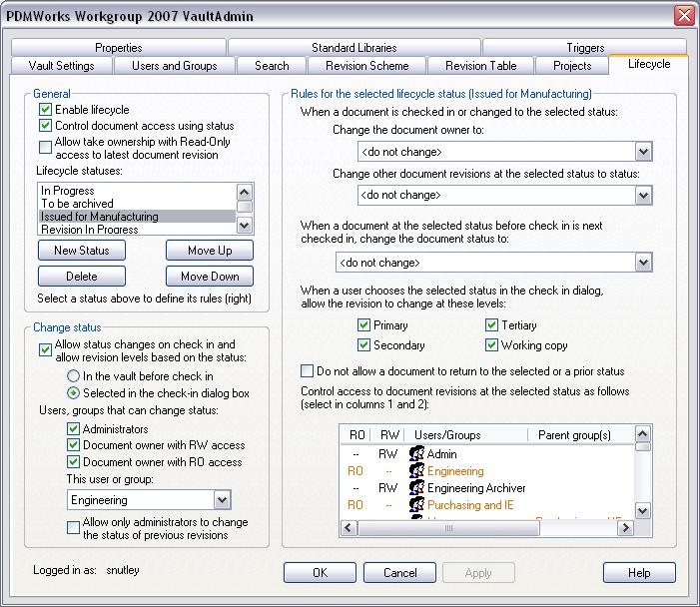
Task: Go to Users and Groups tab
Action: (x=175, y=66)
